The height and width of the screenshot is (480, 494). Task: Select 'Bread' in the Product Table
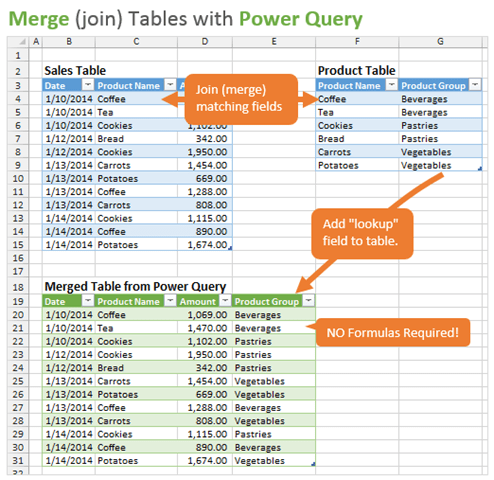pyautogui.click(x=357, y=139)
